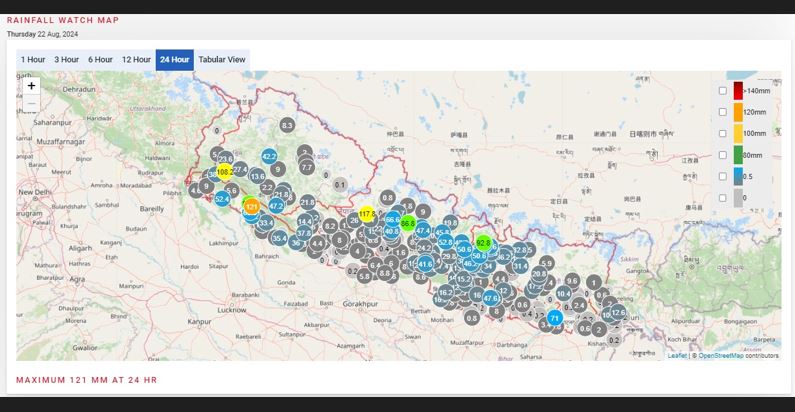This screenshot has height=412, width=795.
Task: Select the gray 2.4 station marker
Action: (579, 305)
